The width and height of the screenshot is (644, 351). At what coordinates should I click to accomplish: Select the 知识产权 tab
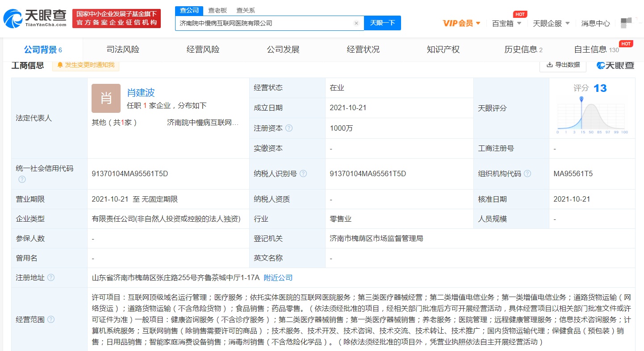(x=443, y=50)
